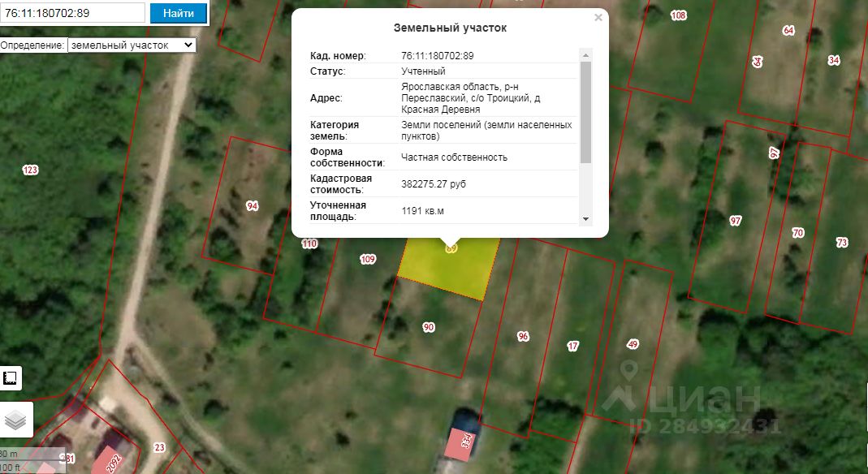Click the popup scrollbar thumb
This screenshot has height=474, width=868.
pyautogui.click(x=585, y=112)
